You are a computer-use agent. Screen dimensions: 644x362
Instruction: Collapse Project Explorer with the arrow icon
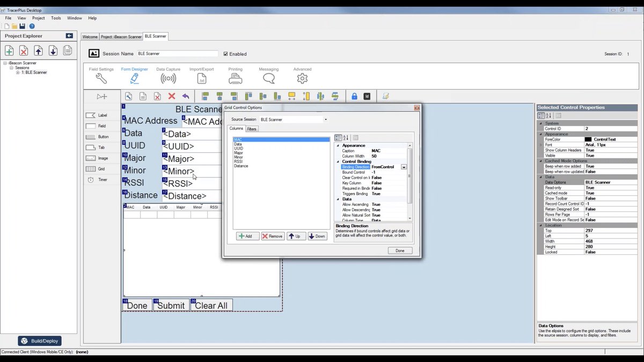[x=69, y=36]
